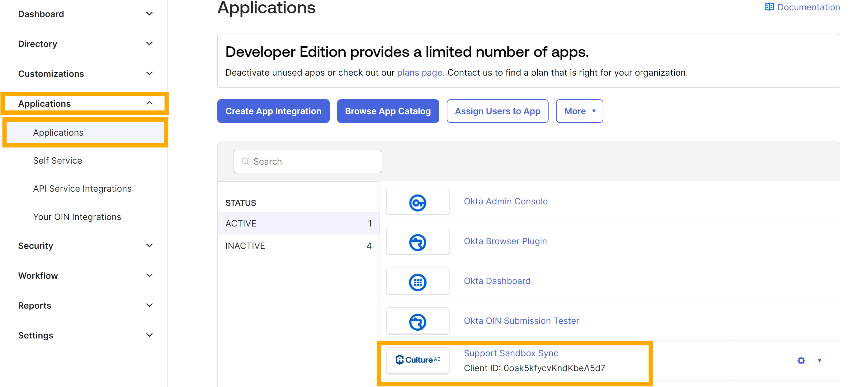Image resolution: width=868 pixels, height=387 pixels.
Task: Click the Security sidebar label
Action: tap(35, 246)
